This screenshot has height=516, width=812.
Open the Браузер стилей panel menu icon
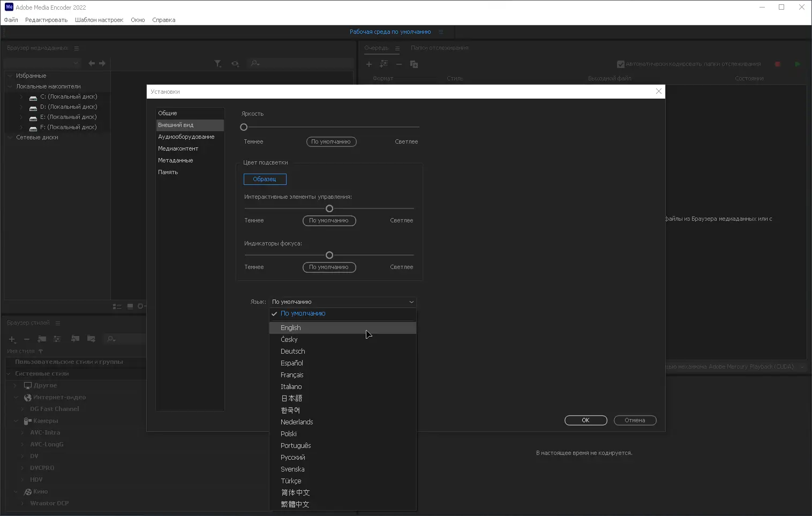pyautogui.click(x=58, y=323)
